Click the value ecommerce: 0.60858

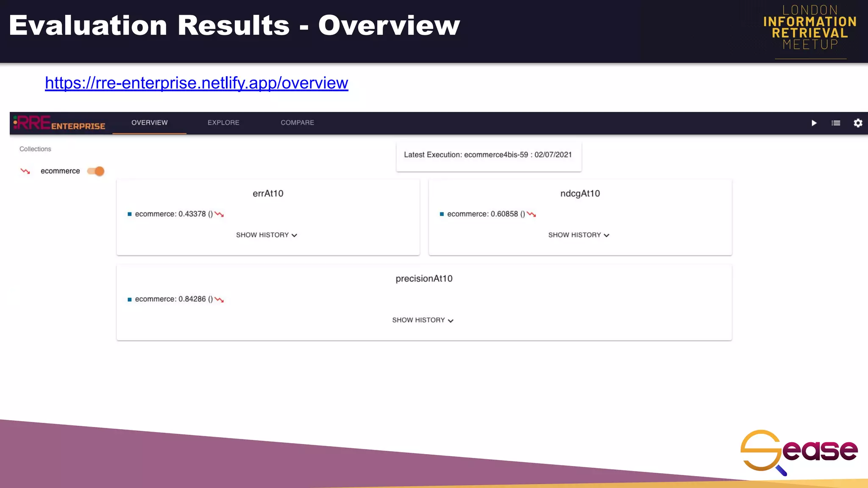tap(483, 214)
